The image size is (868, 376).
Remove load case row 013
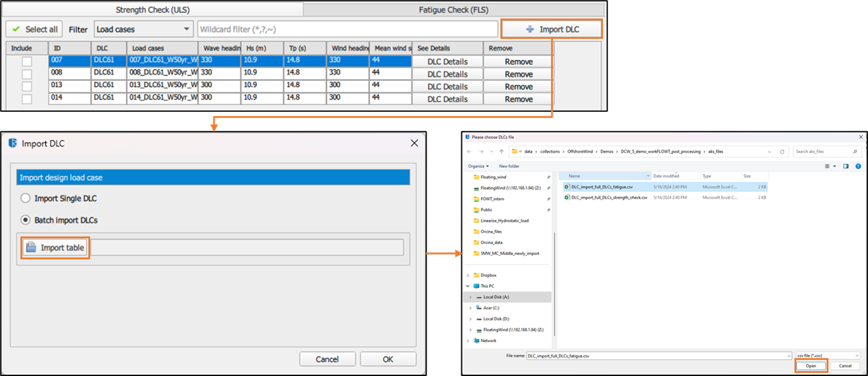click(519, 86)
